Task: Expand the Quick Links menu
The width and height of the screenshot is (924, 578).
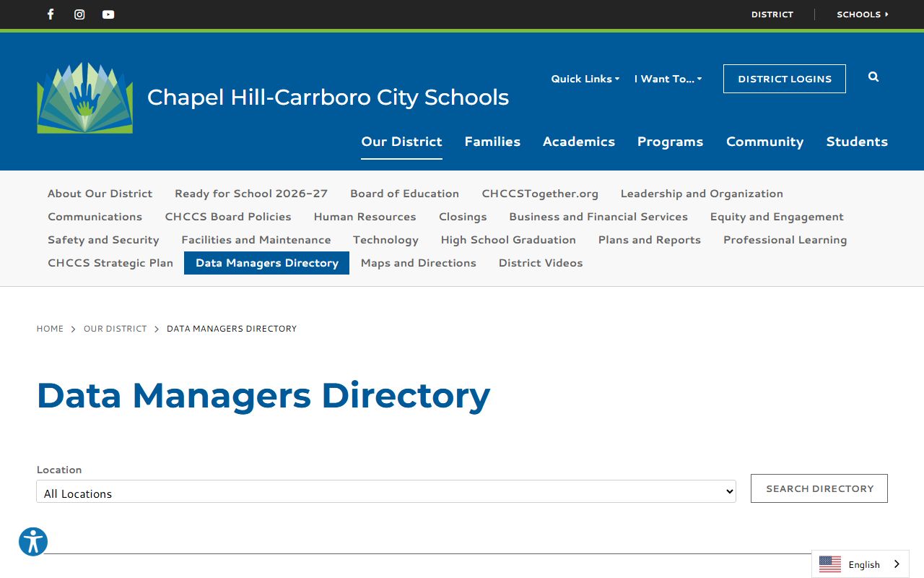Action: tap(585, 79)
